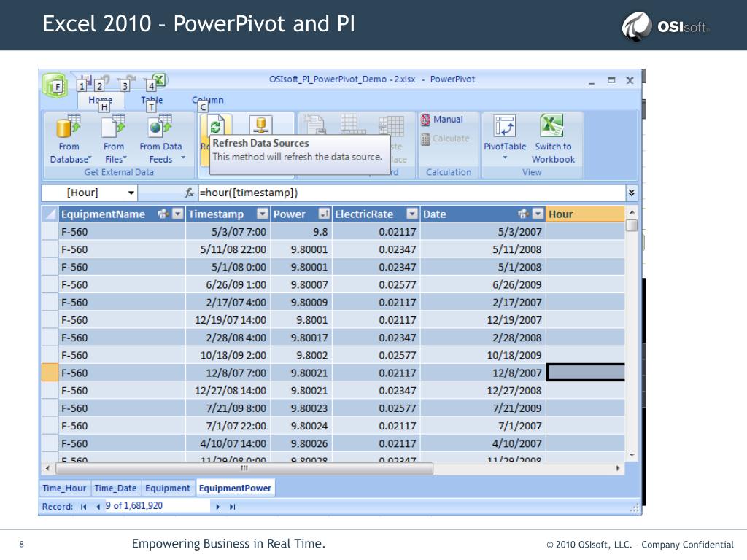Select the Home ribbon tab

click(x=101, y=101)
